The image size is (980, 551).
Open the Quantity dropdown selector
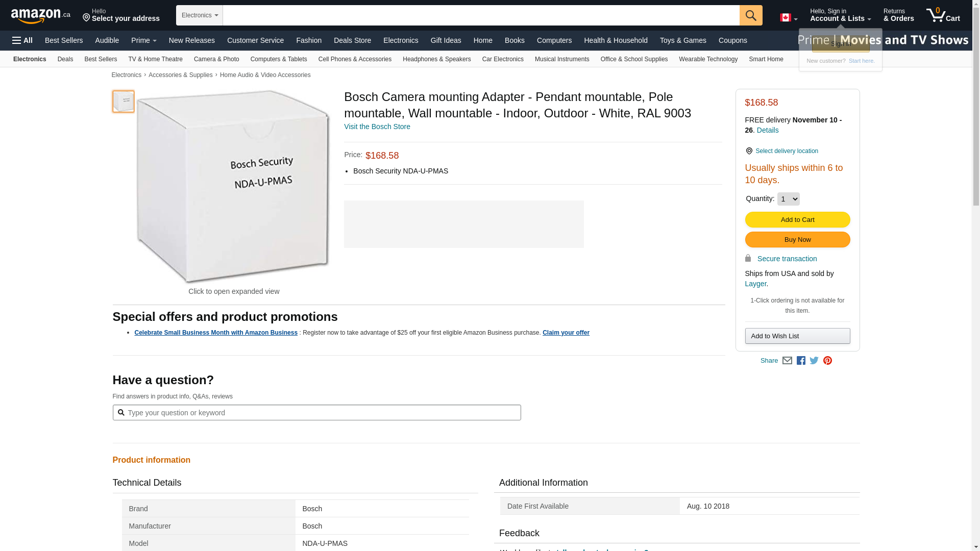788,199
